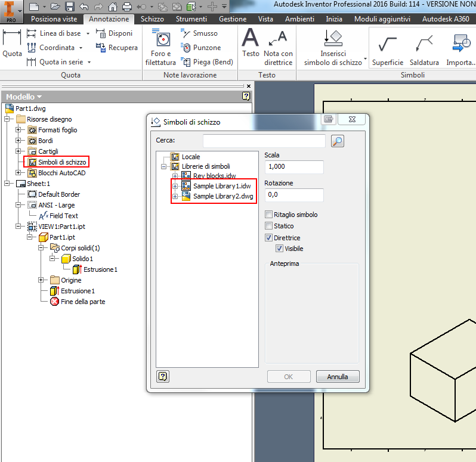Click the Nota con direttrice tool
The width and height of the screenshot is (476, 462).
pyautogui.click(x=278, y=47)
